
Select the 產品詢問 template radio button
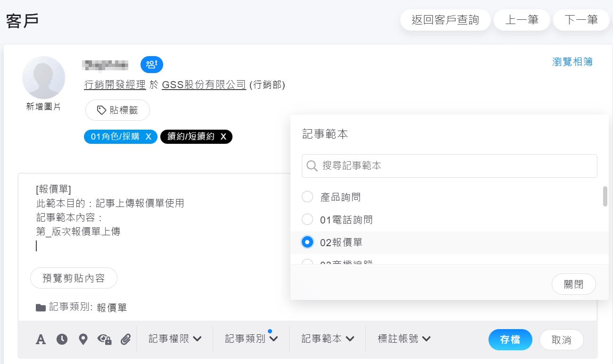[307, 197]
